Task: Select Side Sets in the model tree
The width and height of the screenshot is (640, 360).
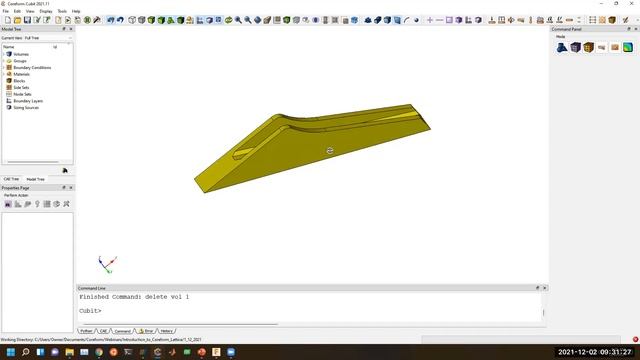Action: coord(21,87)
